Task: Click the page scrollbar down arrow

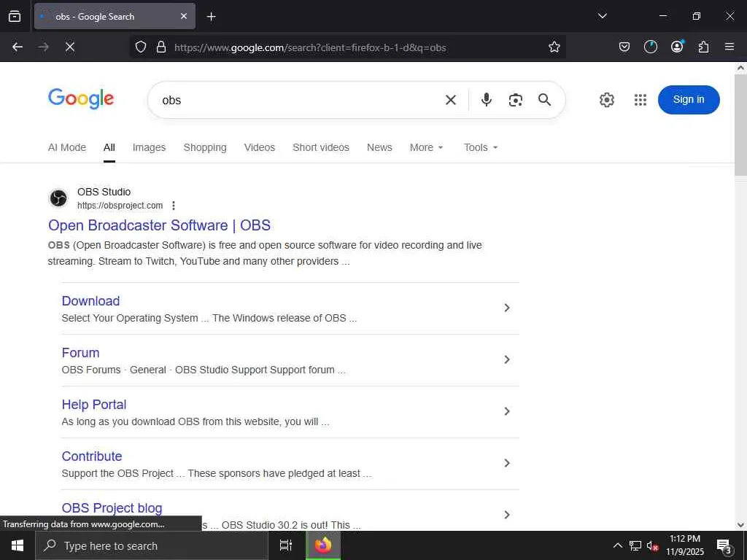Action: coord(740,525)
